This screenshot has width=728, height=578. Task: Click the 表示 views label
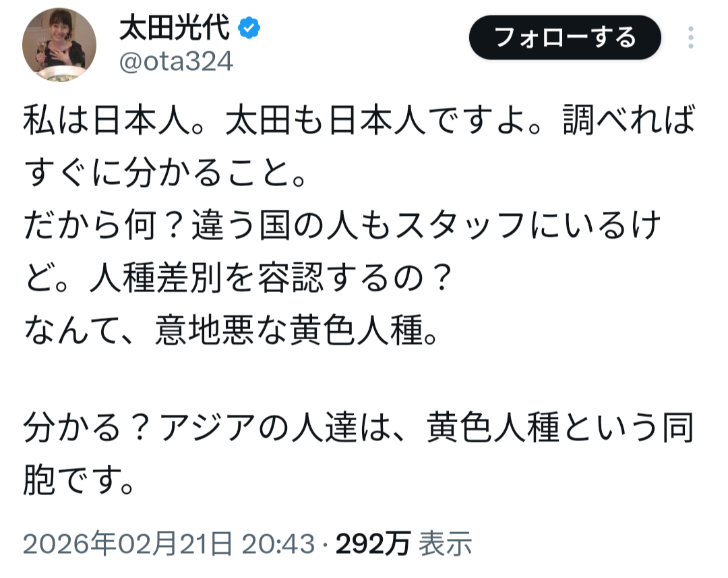[x=445, y=544]
